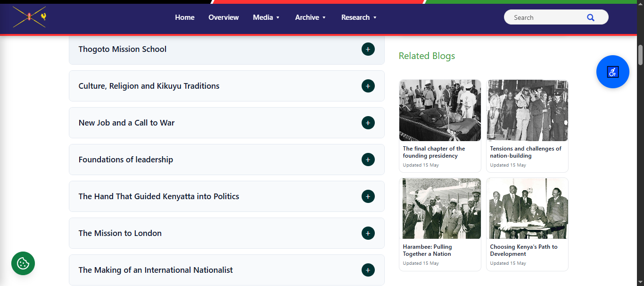
Task: Open the Harambee blog photo thumbnail
Action: pos(440,209)
